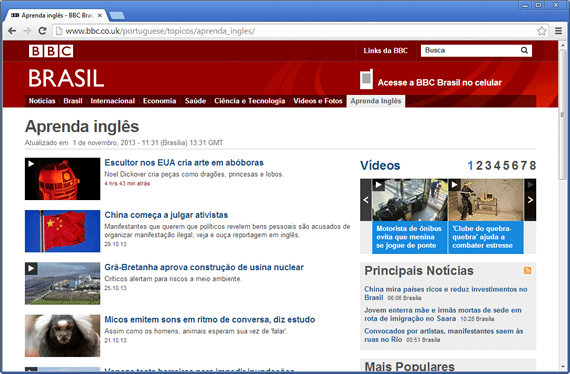Open article Escultor nos EUA cria arte em abóboras
Screen dimensions: 570x374
[x=184, y=162]
